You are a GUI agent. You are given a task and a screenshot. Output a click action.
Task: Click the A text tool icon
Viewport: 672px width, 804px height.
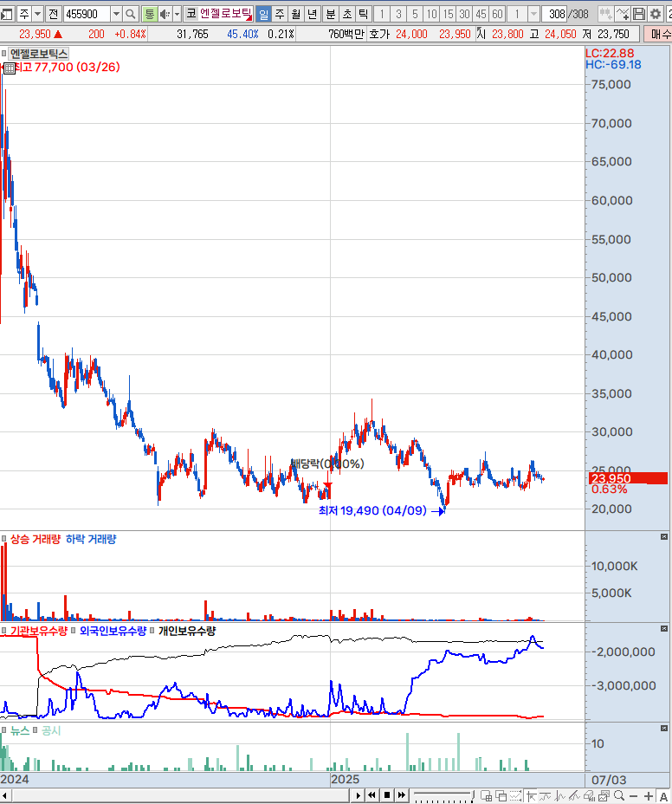click(x=664, y=796)
